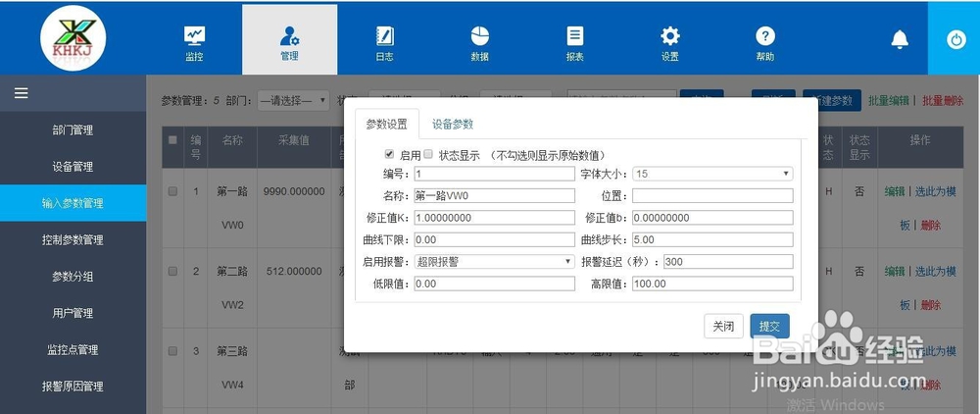Open the 字体大小 dropdown
The image size is (980, 414).
712,174
